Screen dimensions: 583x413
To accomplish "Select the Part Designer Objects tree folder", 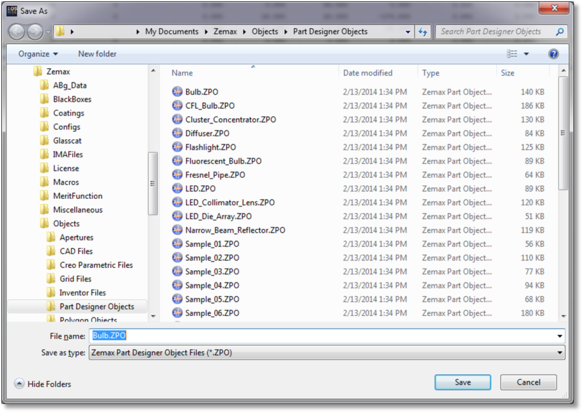I will tap(97, 307).
